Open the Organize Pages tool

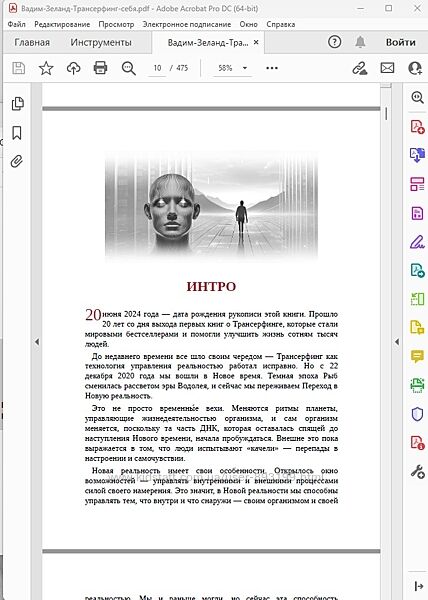417,184
